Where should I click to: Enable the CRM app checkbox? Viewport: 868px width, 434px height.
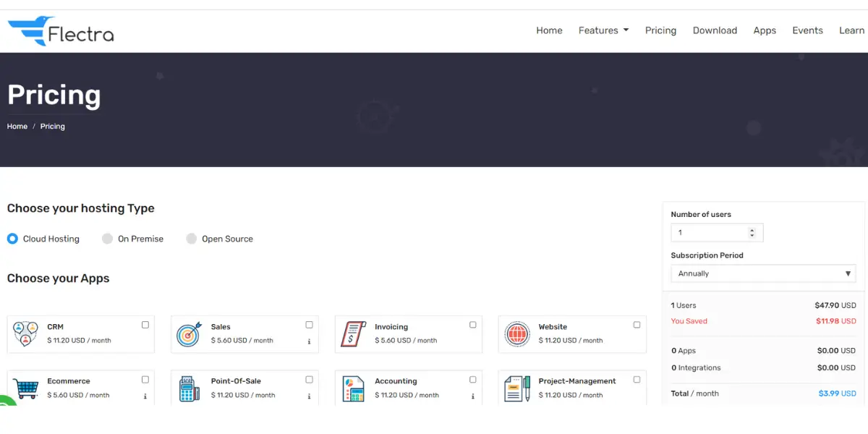coord(145,325)
